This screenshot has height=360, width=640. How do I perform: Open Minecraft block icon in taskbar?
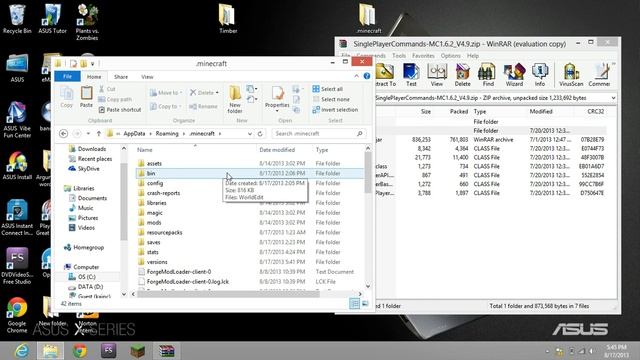[138, 351]
